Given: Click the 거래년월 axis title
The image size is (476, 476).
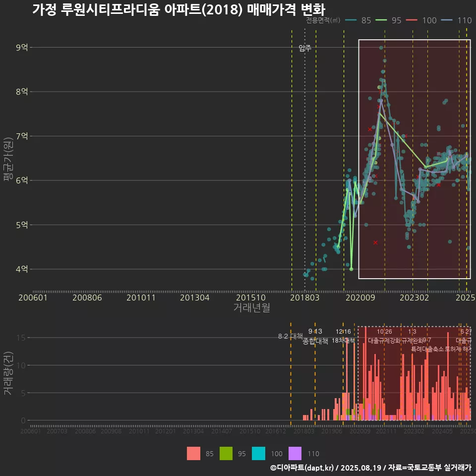Looking at the screenshot, I should pos(252,307).
